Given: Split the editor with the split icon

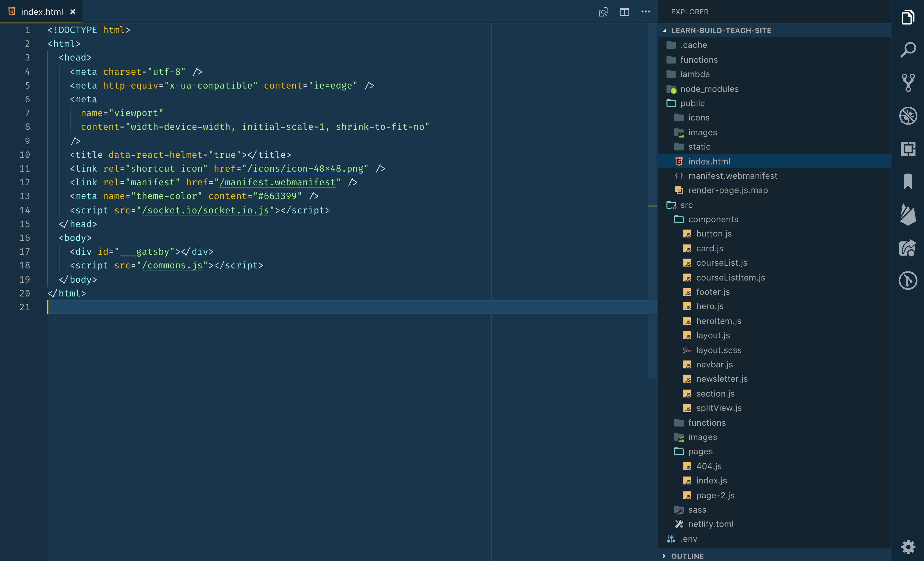Looking at the screenshot, I should [x=624, y=12].
